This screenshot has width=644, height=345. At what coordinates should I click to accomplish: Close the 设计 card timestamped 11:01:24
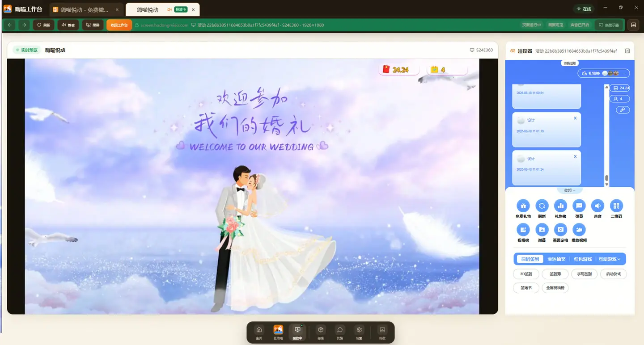click(575, 156)
